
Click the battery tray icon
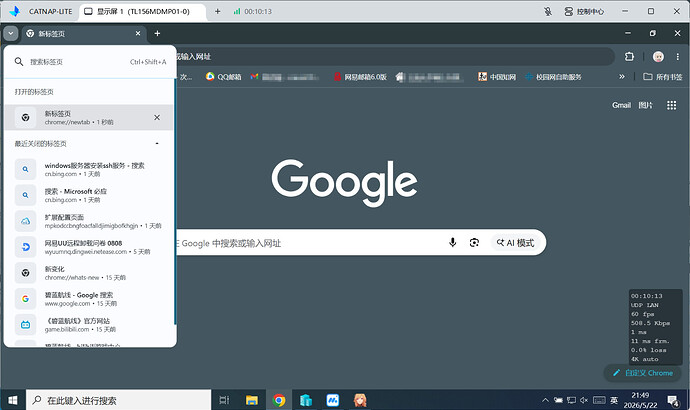pos(558,400)
